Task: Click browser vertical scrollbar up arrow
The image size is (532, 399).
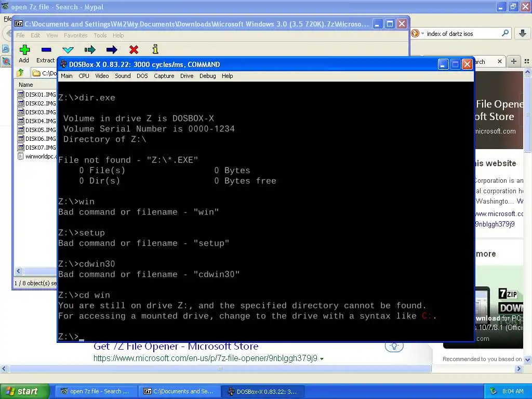Action: [528, 72]
